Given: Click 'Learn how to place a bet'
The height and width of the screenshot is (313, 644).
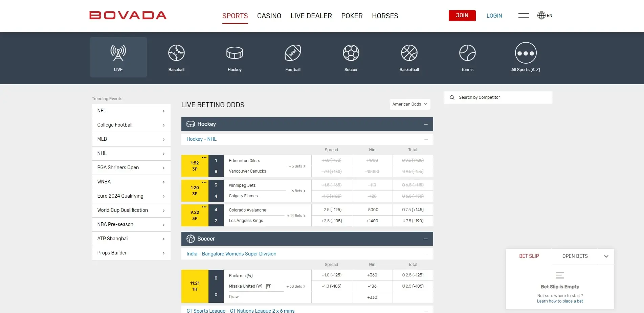Looking at the screenshot, I should coord(560,301).
